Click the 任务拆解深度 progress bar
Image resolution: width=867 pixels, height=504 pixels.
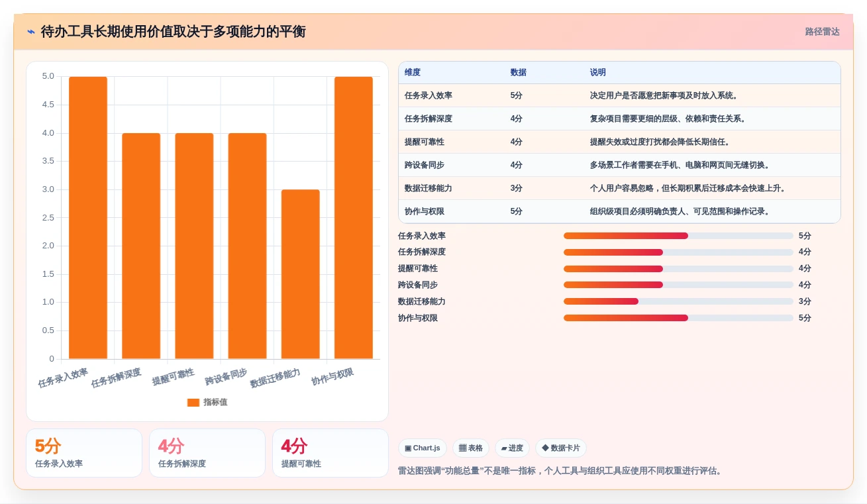click(678, 252)
